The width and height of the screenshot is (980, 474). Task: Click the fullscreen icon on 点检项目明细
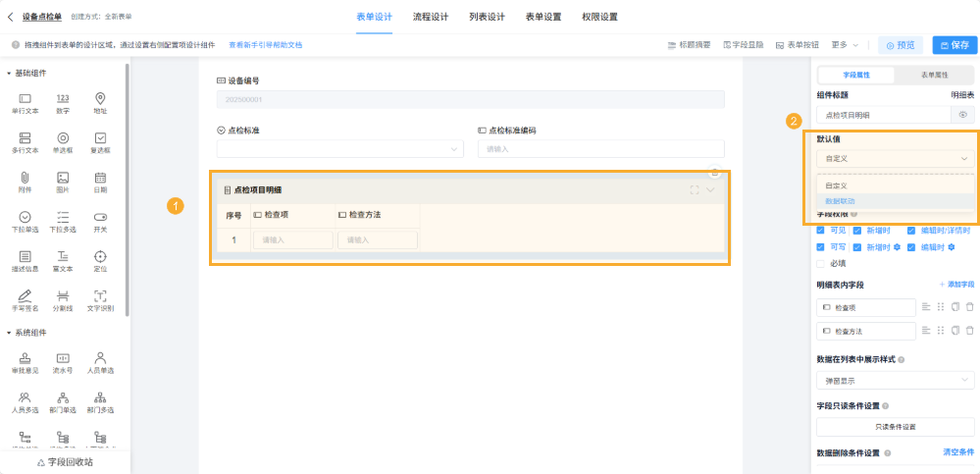click(695, 190)
